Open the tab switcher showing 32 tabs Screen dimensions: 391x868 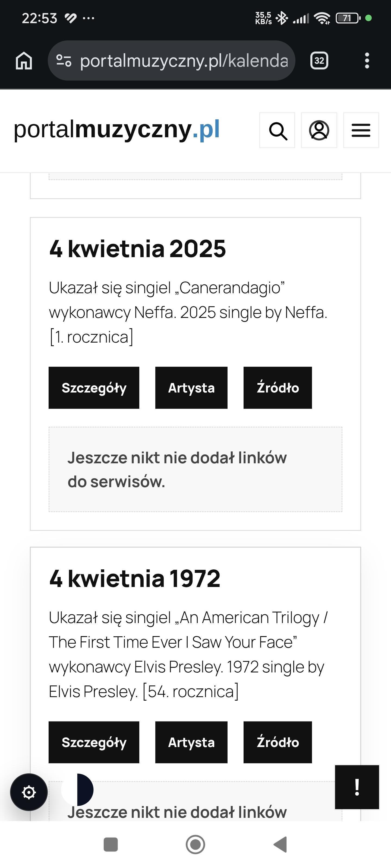319,61
